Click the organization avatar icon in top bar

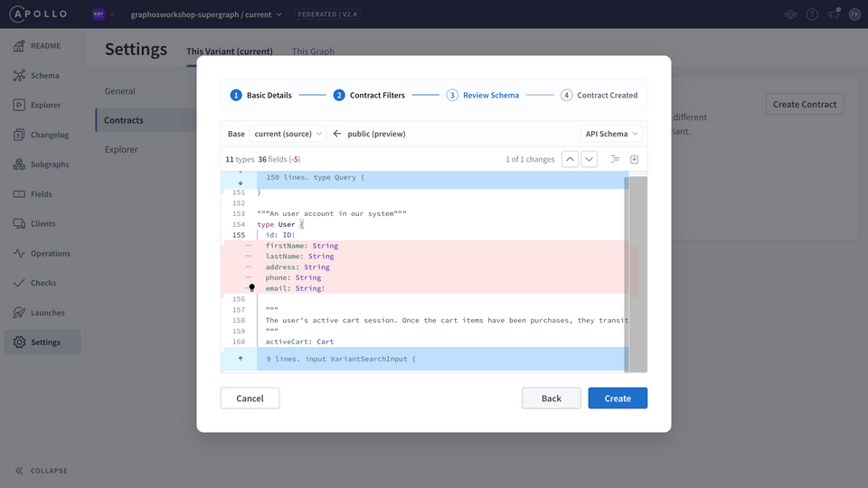[99, 14]
